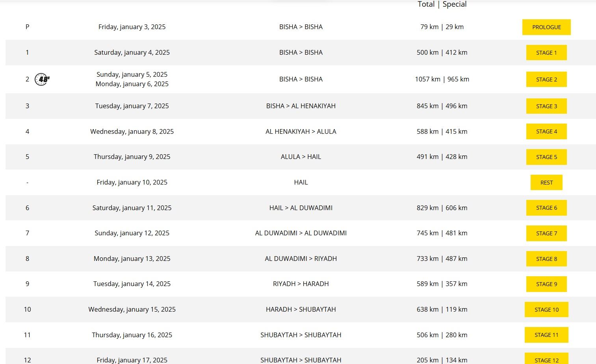Select the STAGE 3 yellow button
The width and height of the screenshot is (596, 364).
coord(546,106)
